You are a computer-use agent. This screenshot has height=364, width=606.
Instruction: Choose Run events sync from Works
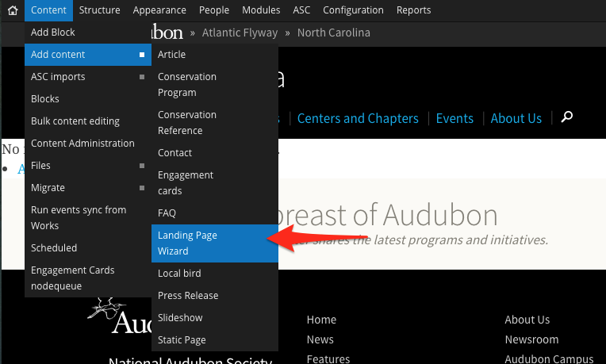pos(88,217)
